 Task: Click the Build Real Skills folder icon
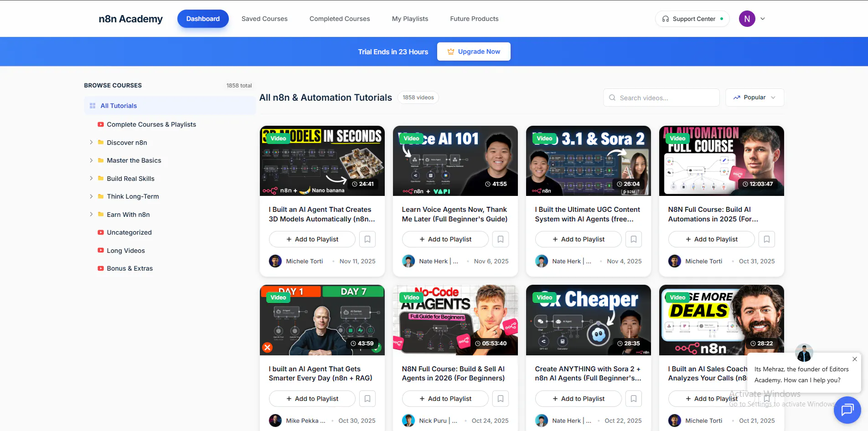click(101, 178)
